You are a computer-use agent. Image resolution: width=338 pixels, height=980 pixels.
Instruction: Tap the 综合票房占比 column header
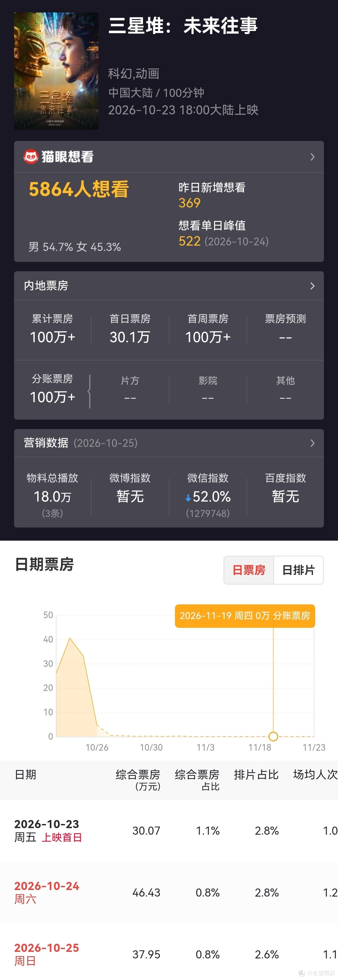tap(197, 780)
